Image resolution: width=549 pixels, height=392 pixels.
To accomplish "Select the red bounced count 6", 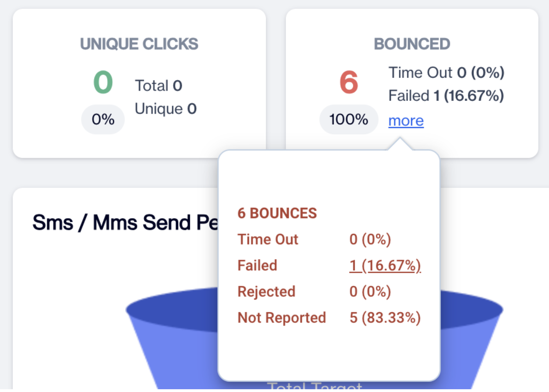I will point(349,82).
